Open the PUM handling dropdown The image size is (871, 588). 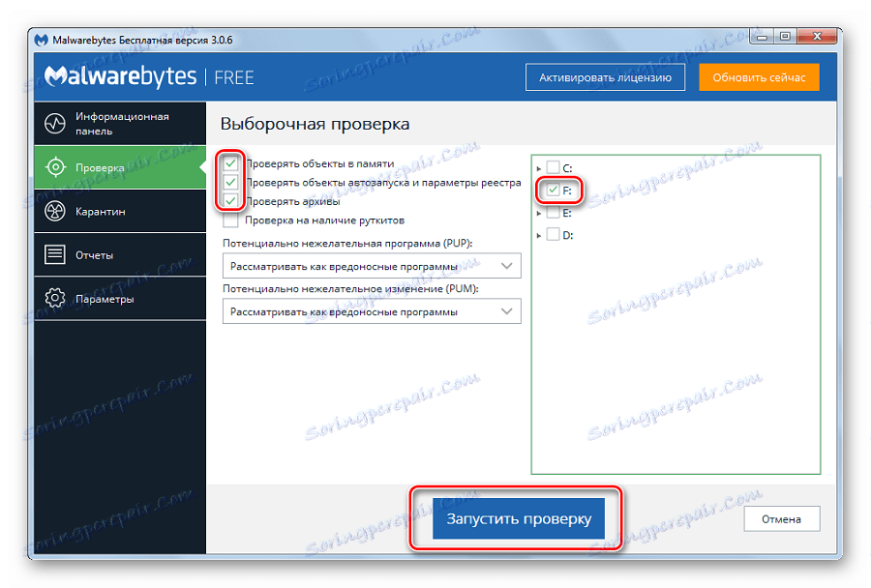(372, 311)
